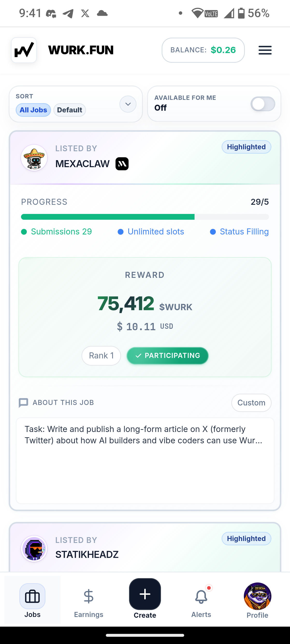290x644 pixels.
Task: Expand the truncated job description text
Action: point(144,435)
